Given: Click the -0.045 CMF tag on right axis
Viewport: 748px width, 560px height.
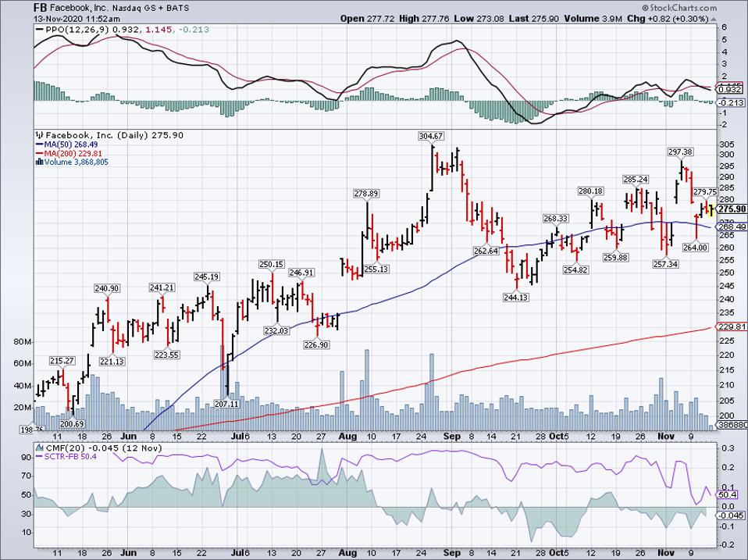Looking at the screenshot, I should click(x=730, y=515).
